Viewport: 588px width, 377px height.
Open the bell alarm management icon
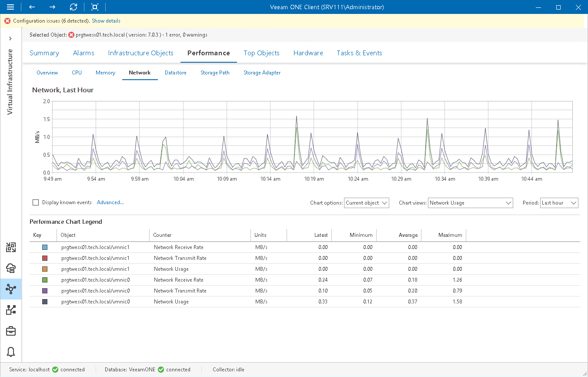click(11, 352)
